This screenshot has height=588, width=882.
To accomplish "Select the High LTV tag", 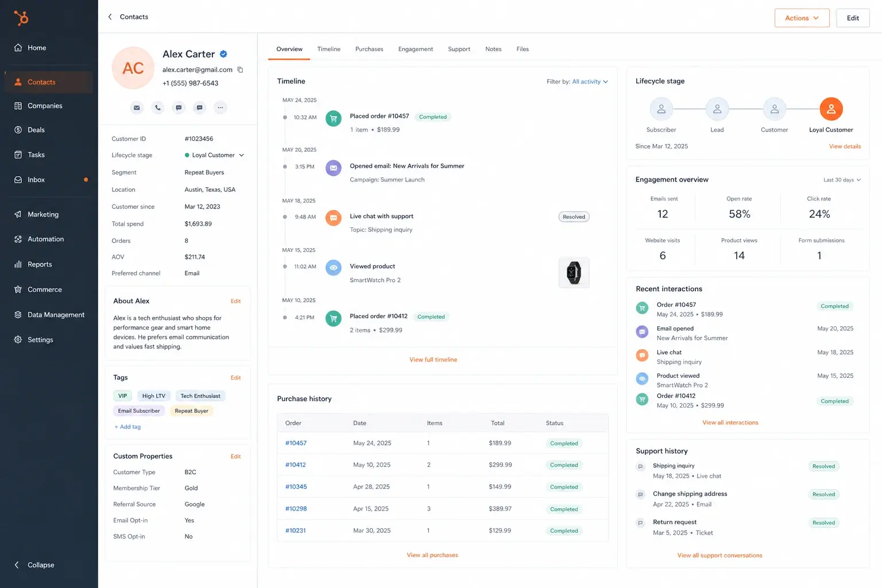I will 154,396.
